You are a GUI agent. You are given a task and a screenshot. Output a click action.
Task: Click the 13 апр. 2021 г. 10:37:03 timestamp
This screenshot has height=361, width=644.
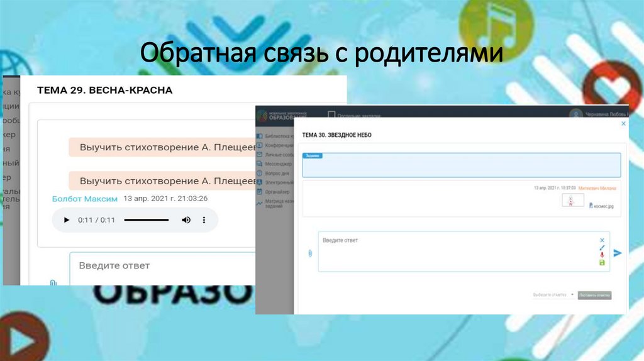click(555, 188)
